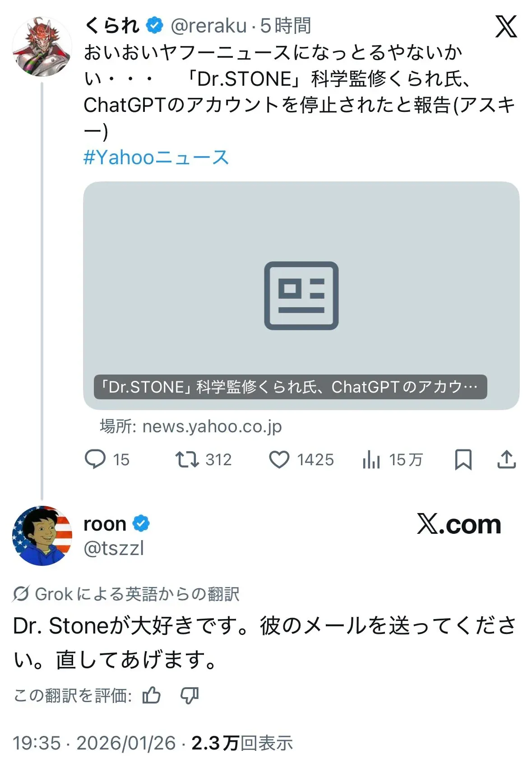The width and height of the screenshot is (532, 768).
Task: Click the share icon on the tweet
Action: [x=507, y=459]
